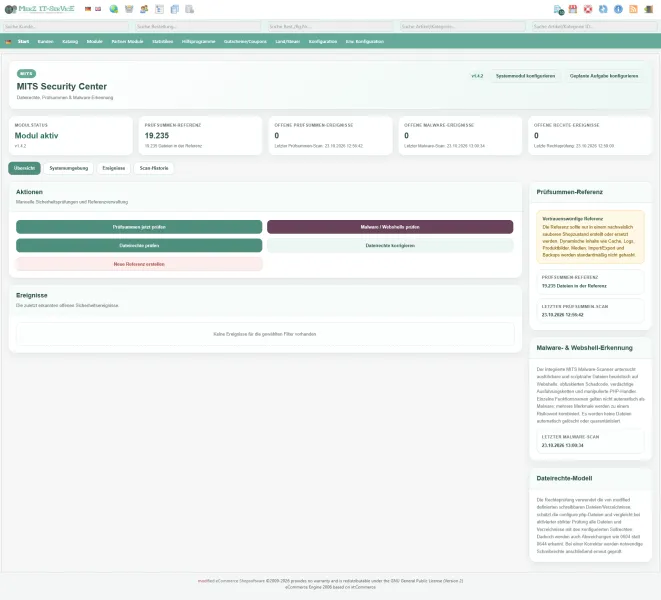
Task: Switch language with the German flag icon
Action: (88, 9)
